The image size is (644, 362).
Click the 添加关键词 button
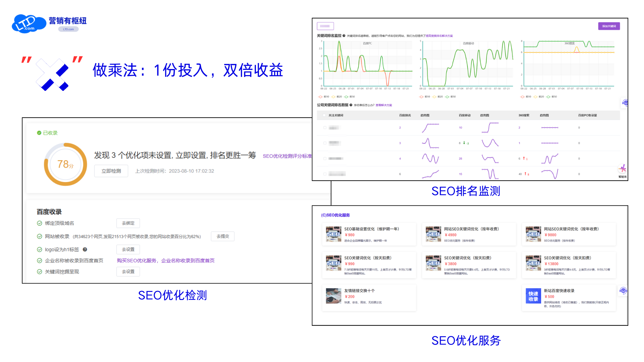609,26
